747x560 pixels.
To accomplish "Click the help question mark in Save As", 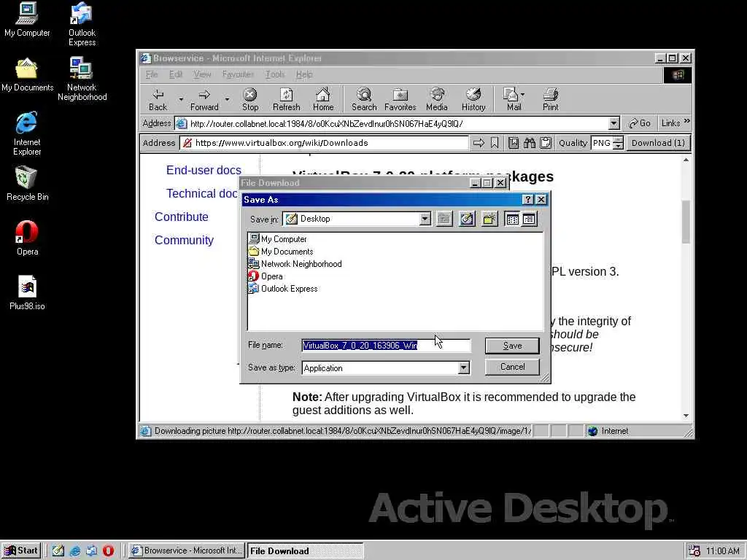I will [528, 200].
